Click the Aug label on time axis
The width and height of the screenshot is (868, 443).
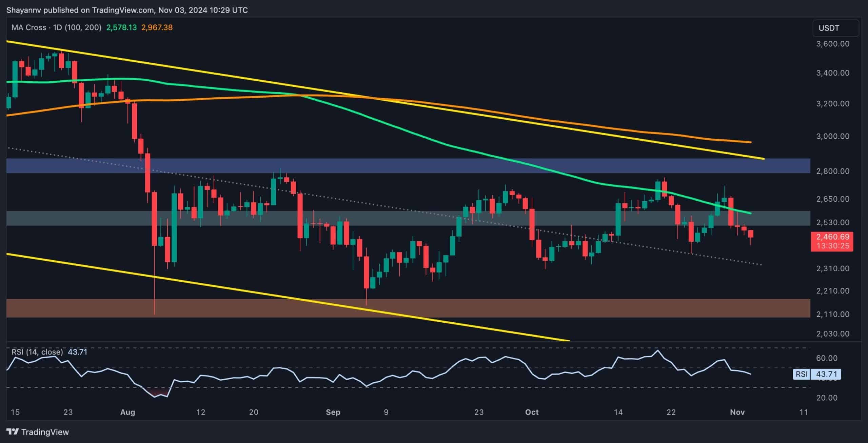click(128, 412)
